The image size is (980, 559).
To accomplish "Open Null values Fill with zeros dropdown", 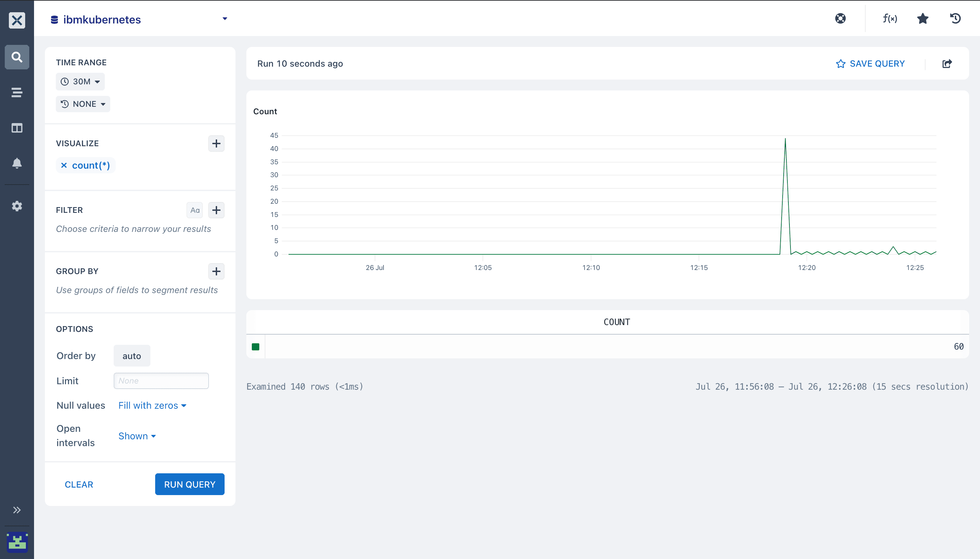I will pyautogui.click(x=152, y=405).
